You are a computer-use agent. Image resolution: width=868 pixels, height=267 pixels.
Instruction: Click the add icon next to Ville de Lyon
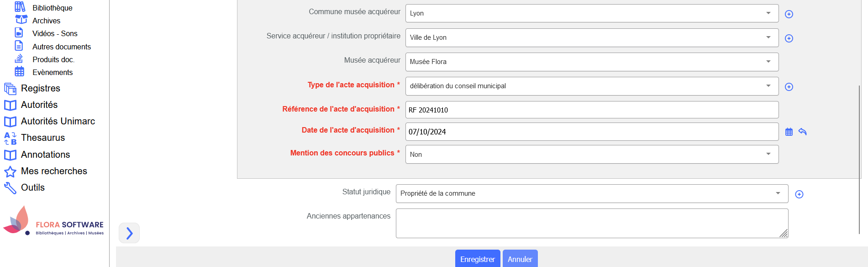tap(789, 38)
